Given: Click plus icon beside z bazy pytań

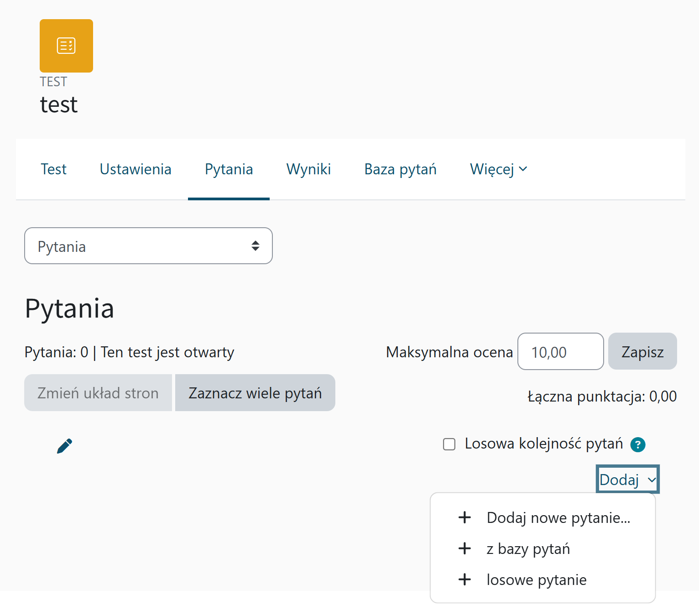Looking at the screenshot, I should 464,548.
